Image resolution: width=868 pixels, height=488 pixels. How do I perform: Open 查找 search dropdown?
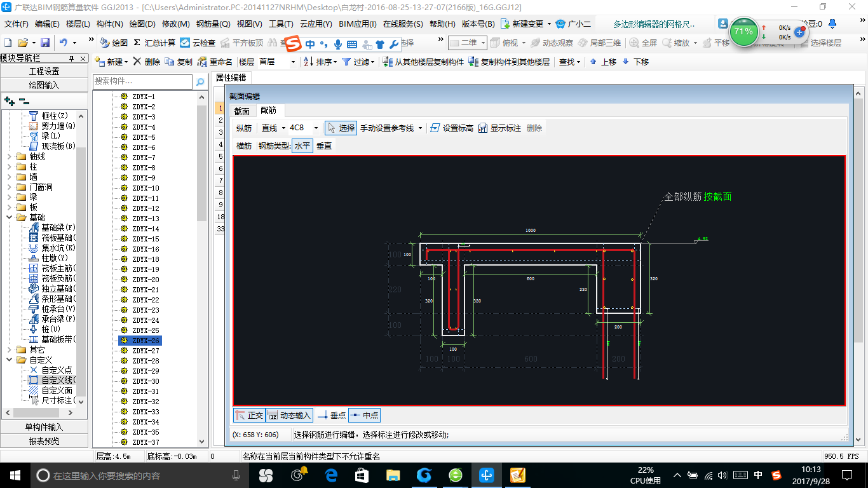[569, 62]
